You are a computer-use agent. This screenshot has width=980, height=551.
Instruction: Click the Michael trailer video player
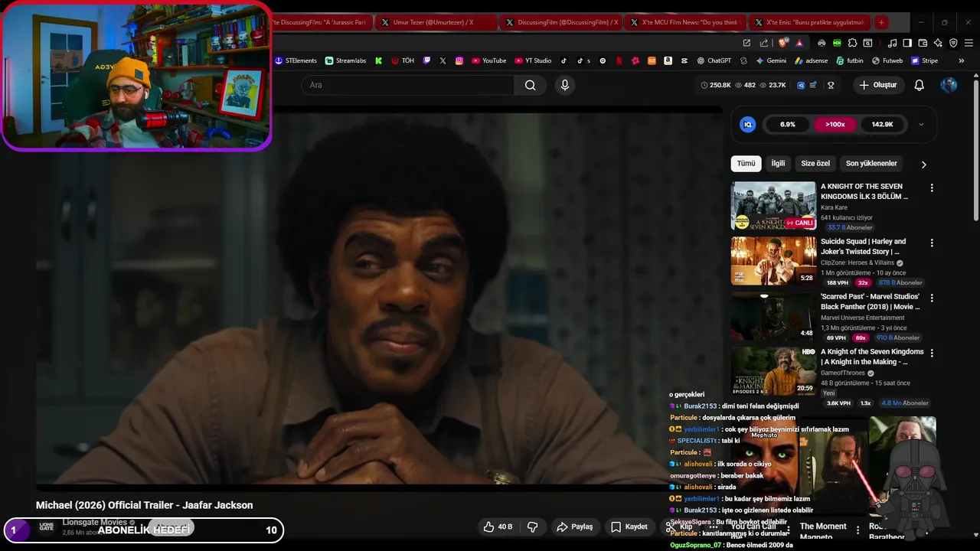tap(380, 300)
